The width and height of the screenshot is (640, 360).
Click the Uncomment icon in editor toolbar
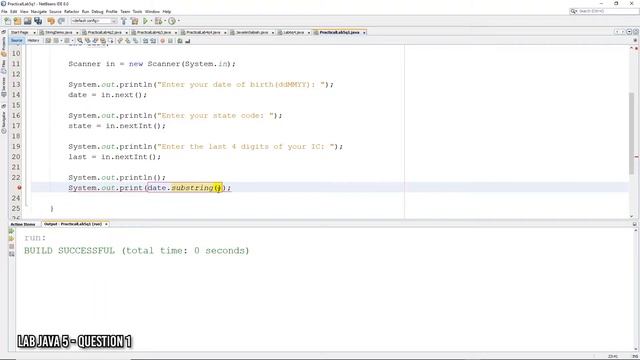188,41
